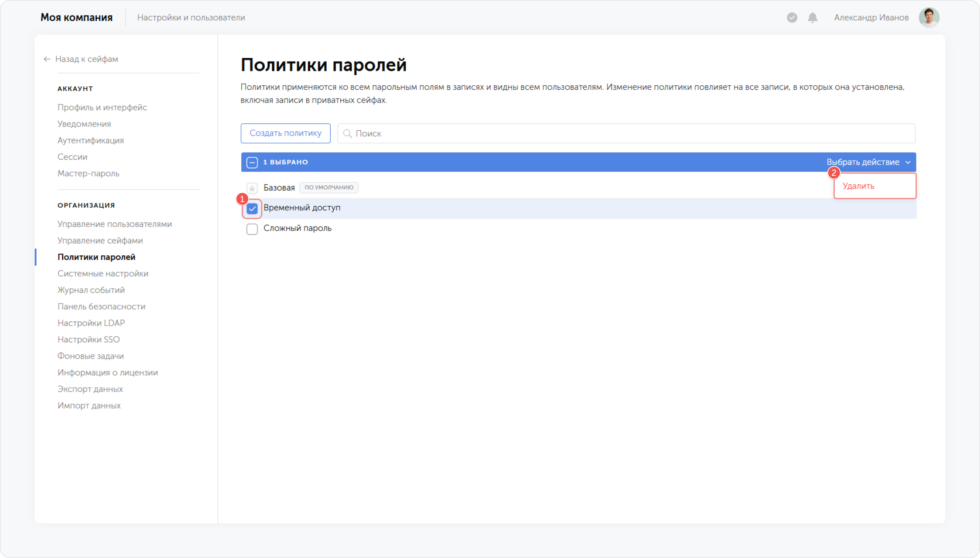The image size is (980, 558).
Task: Check the Сложный пароль checkbox
Action: pos(252,229)
